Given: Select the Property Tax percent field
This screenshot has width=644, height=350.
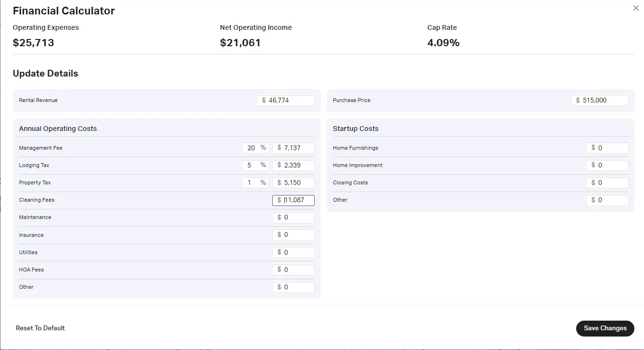Looking at the screenshot, I should 255,183.
